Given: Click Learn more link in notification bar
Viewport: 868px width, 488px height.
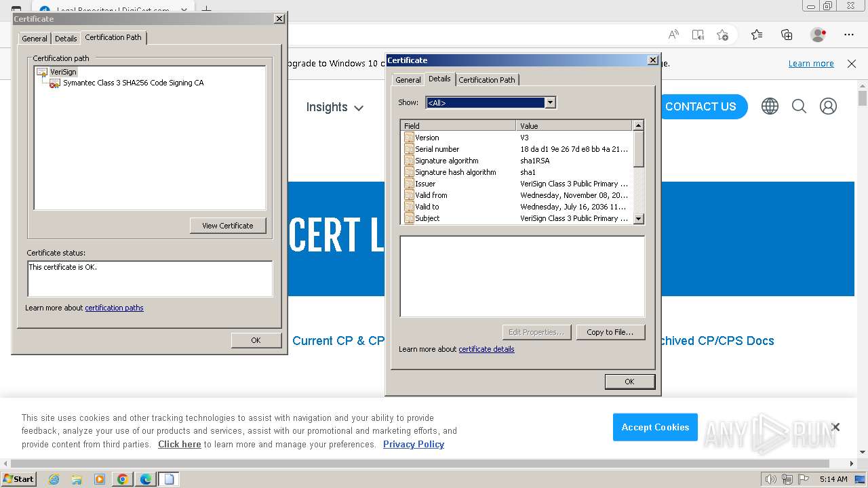Looking at the screenshot, I should (811, 64).
